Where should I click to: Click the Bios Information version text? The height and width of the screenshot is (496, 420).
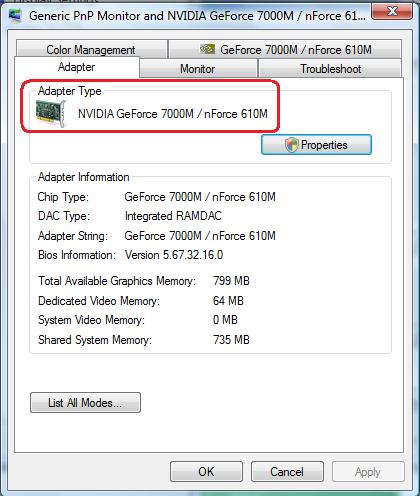tap(174, 255)
